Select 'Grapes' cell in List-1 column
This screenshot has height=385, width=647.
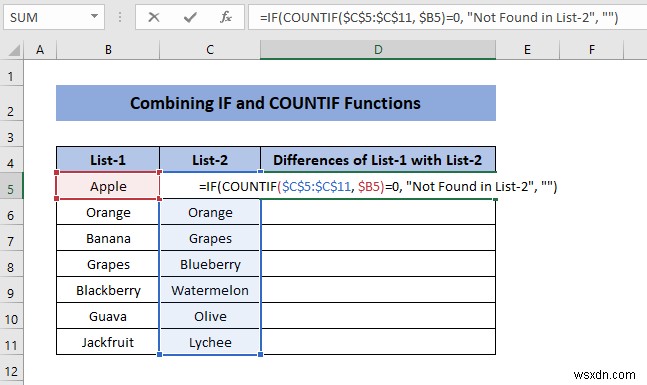(108, 264)
